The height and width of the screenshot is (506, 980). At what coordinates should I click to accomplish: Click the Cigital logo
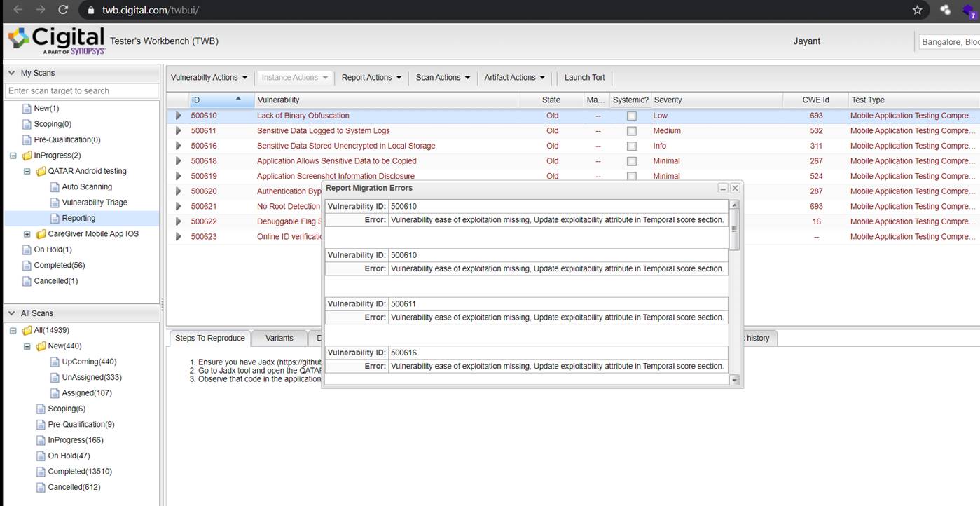click(x=56, y=41)
